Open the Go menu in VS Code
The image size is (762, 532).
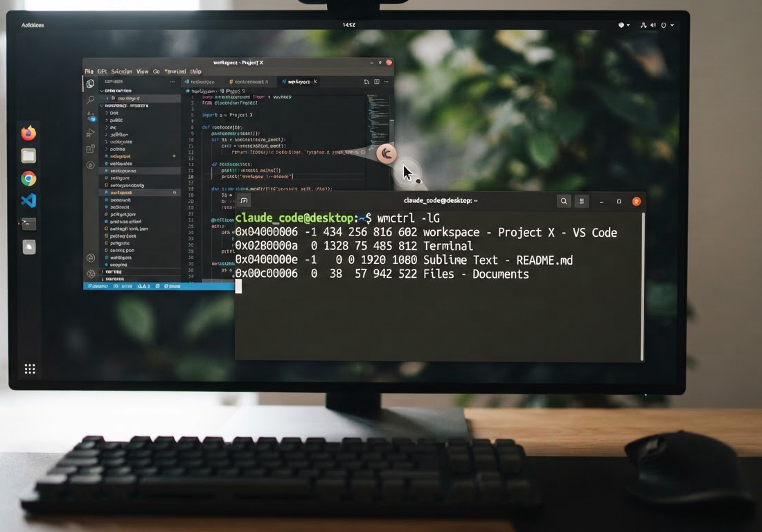point(157,71)
